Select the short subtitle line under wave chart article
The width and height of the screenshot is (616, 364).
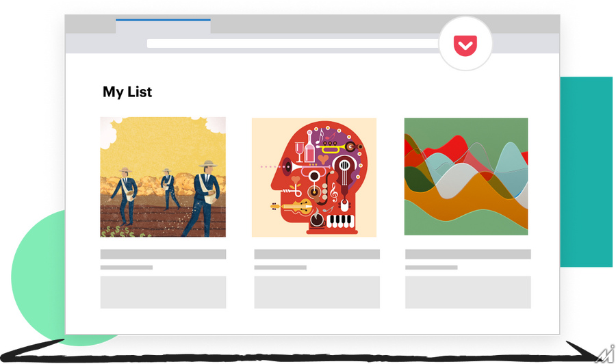coord(431,268)
